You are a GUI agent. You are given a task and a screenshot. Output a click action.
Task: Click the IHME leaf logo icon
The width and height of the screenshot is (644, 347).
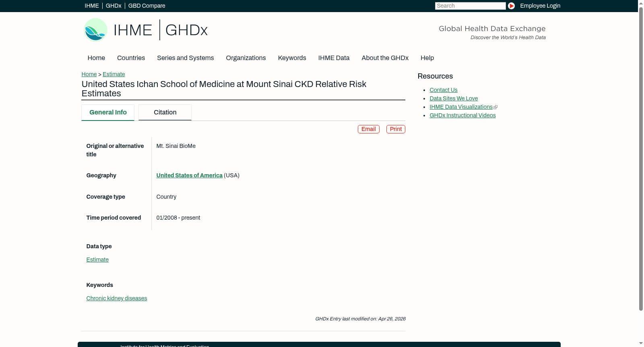(95, 30)
